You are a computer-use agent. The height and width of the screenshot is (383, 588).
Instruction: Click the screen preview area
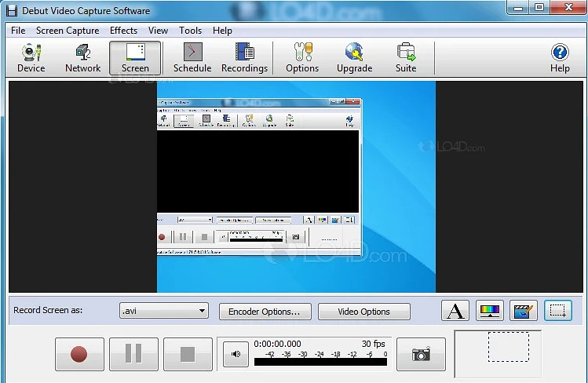click(x=296, y=187)
